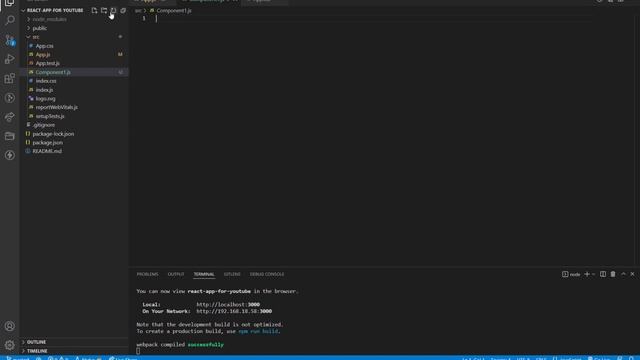Close the terminal panel
This screenshot has width=640, height=360.
(632, 274)
